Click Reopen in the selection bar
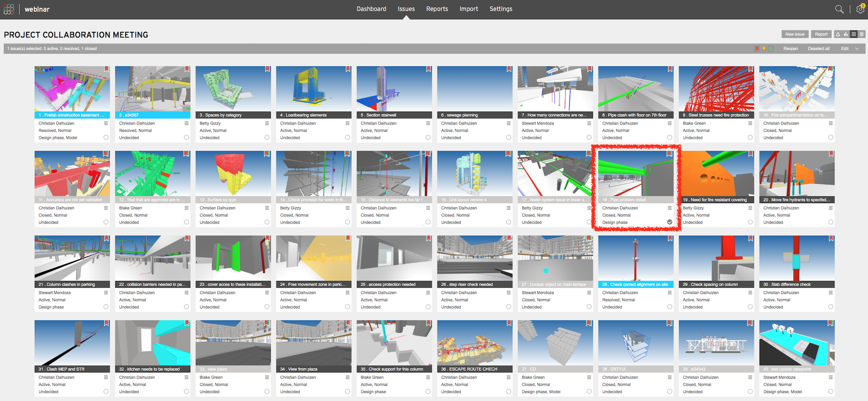Screen dimensions: 868x401 790,49
